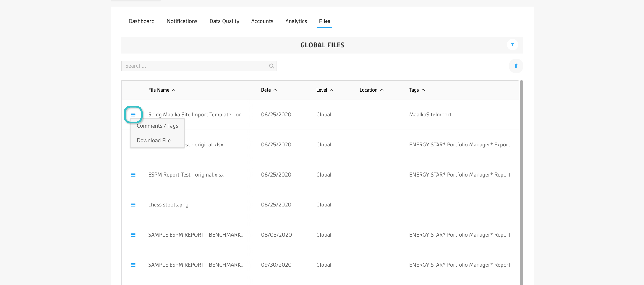Image resolution: width=644 pixels, height=285 pixels.
Task: Choose Comments / Tags from the row menu
Action: (x=157, y=126)
